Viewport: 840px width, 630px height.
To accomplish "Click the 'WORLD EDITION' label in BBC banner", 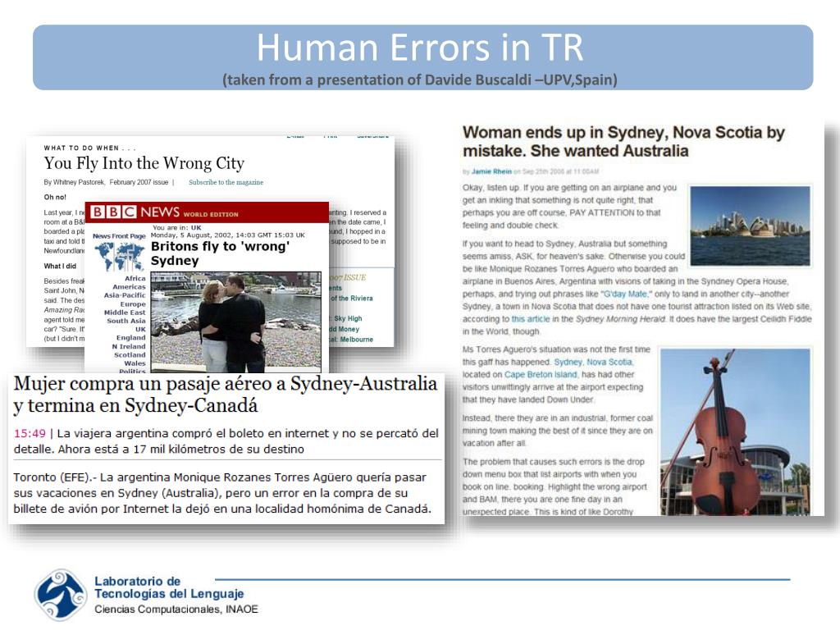I will tap(211, 214).
